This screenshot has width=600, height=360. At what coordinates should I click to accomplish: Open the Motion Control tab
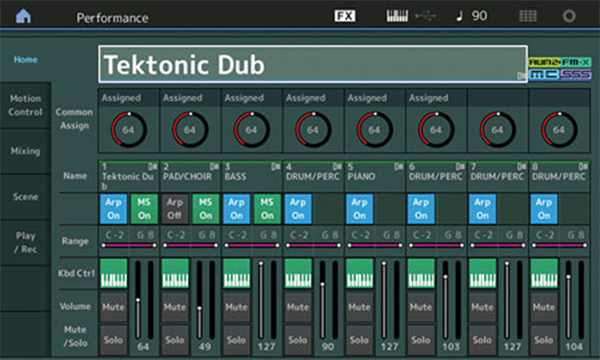[25, 105]
